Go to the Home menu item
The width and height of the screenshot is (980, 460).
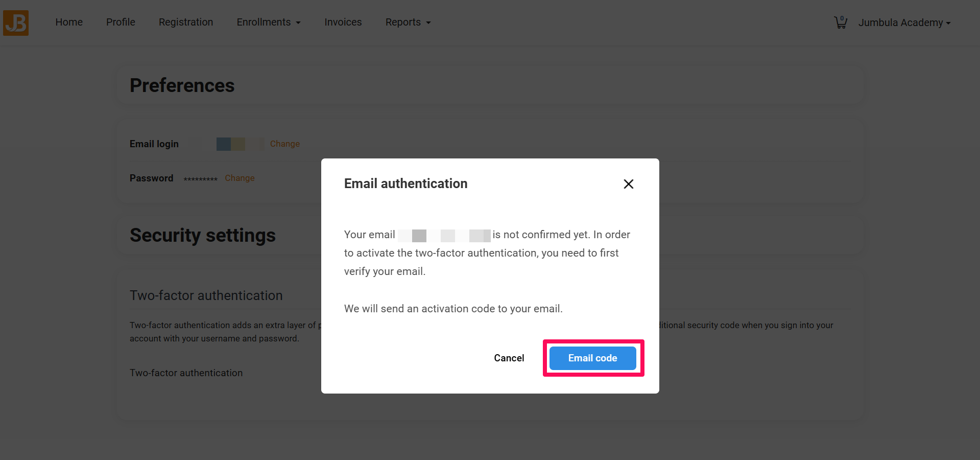click(x=69, y=22)
